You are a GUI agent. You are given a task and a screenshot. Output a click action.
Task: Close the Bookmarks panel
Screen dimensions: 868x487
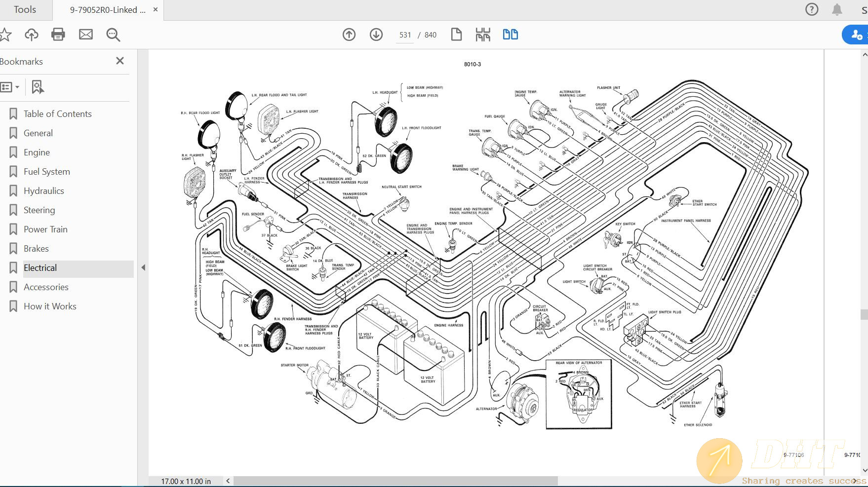[119, 61]
